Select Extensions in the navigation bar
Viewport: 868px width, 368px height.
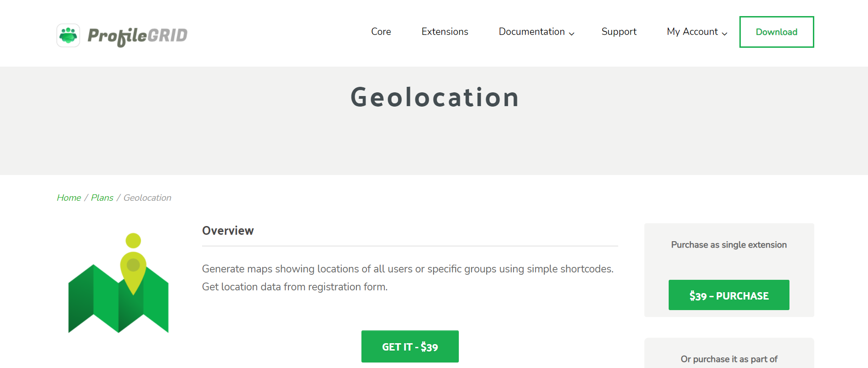point(445,32)
